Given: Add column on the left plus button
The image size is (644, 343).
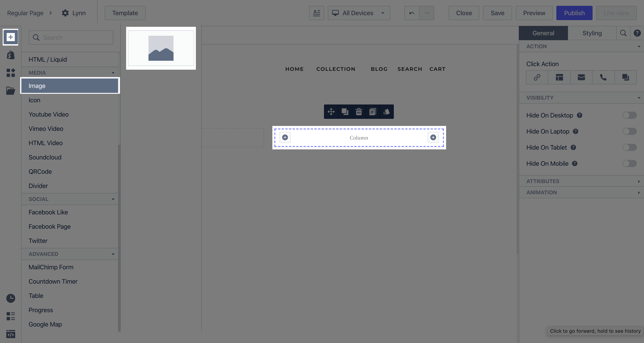Looking at the screenshot, I should [285, 137].
